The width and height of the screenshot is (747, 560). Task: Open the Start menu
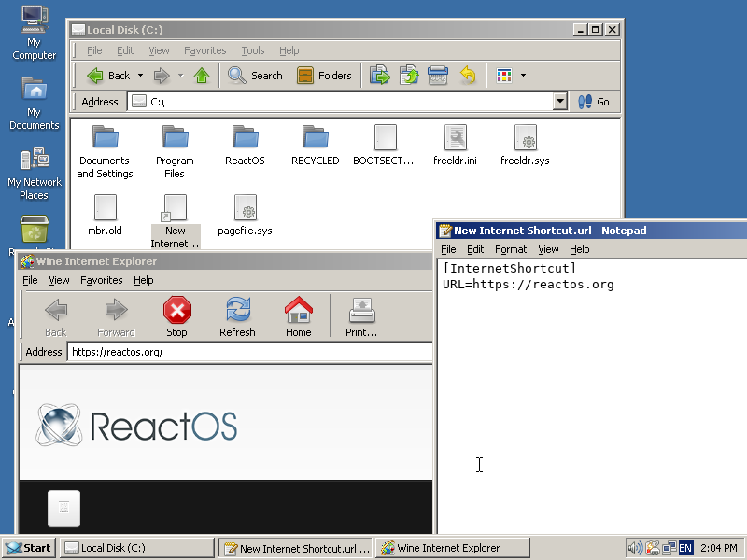click(x=28, y=547)
